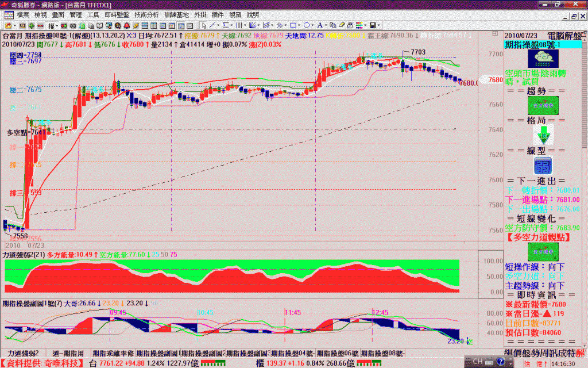Select the parallel channel lines tool
588x368 pixels.
click(x=266, y=25)
